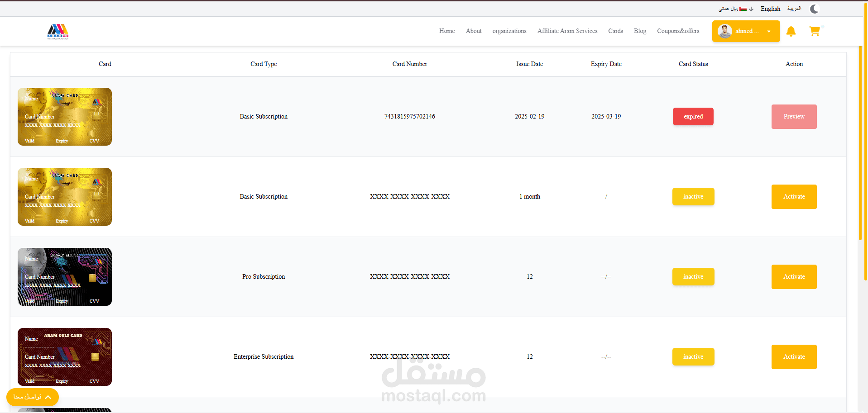Click the inactive badge for Pro Subscription

693,277
